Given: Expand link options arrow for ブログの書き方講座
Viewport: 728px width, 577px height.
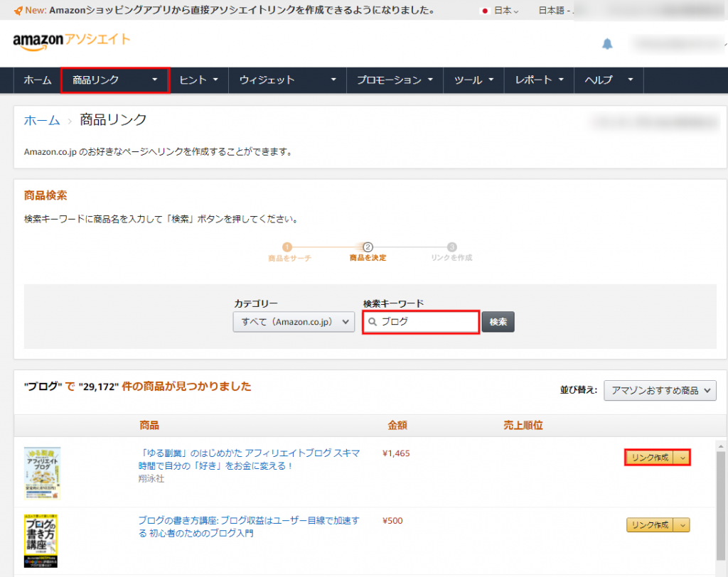Looking at the screenshot, I should click(x=682, y=525).
